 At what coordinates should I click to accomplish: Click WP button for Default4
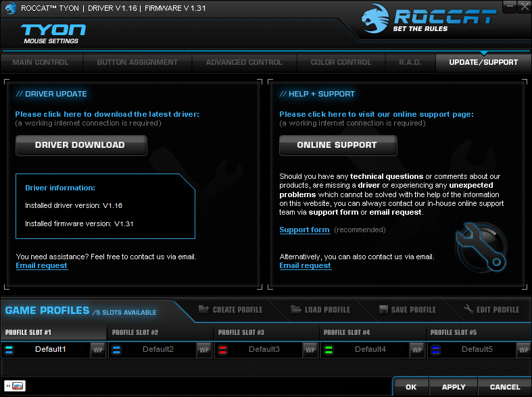click(417, 350)
